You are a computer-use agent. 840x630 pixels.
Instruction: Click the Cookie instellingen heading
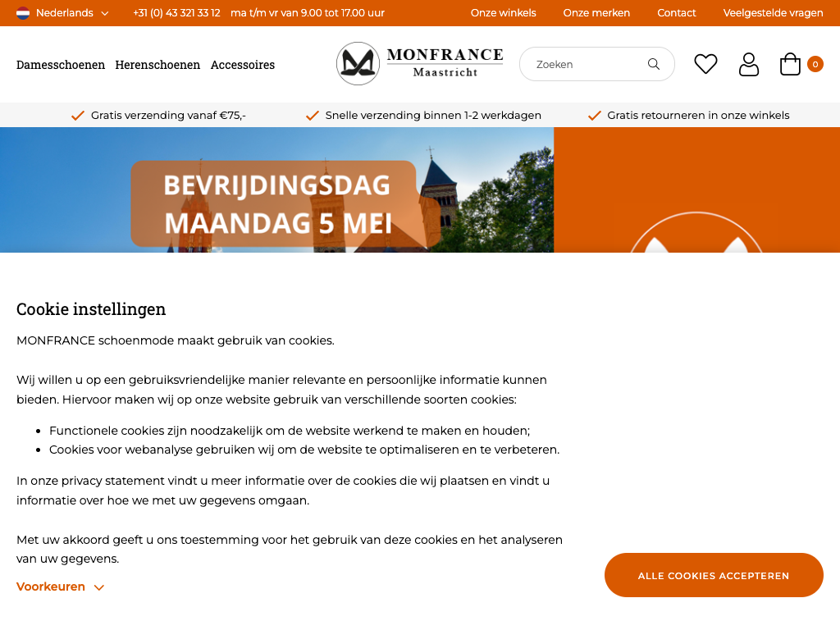click(x=91, y=309)
